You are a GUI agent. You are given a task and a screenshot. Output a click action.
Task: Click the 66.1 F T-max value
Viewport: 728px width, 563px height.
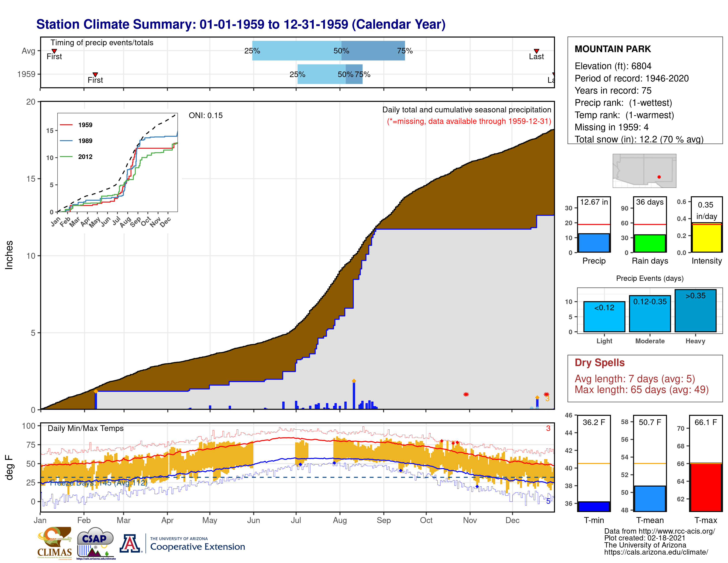pyautogui.click(x=706, y=422)
